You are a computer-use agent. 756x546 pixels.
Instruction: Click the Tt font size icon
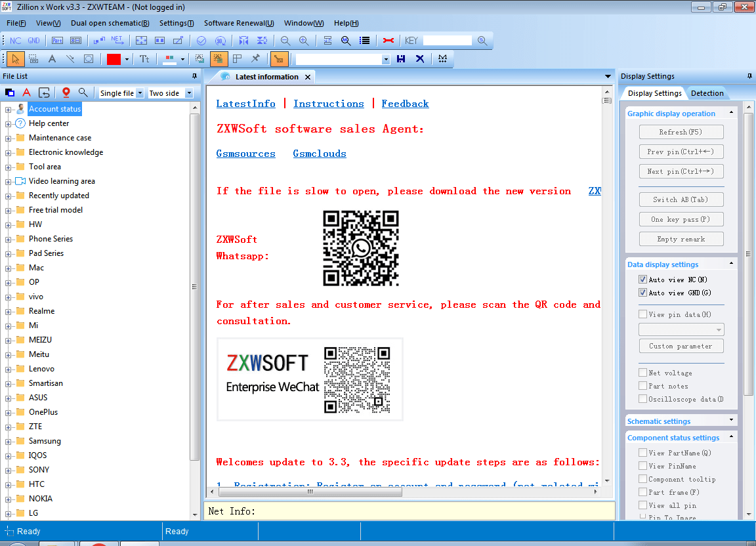pos(144,59)
